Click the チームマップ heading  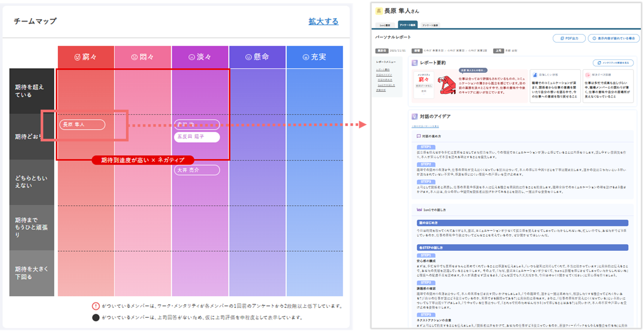point(35,21)
